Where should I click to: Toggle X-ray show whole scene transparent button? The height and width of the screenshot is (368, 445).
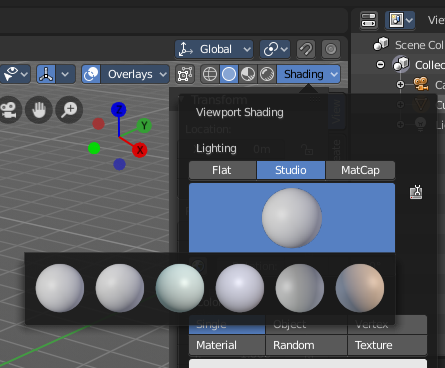click(x=185, y=74)
